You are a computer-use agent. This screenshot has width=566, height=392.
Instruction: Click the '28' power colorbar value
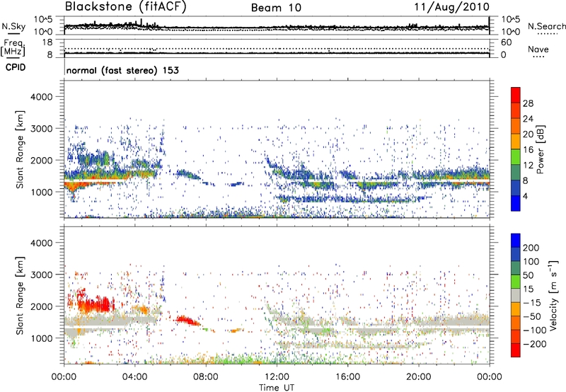[x=528, y=103]
